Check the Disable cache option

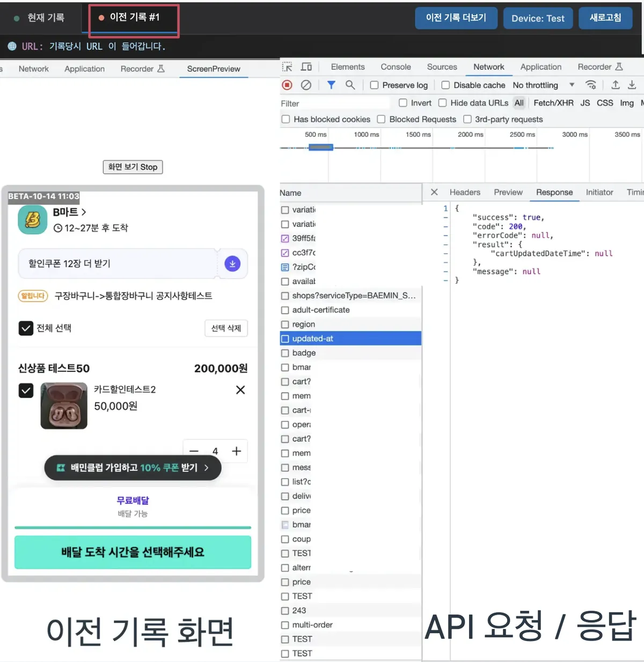[445, 85]
